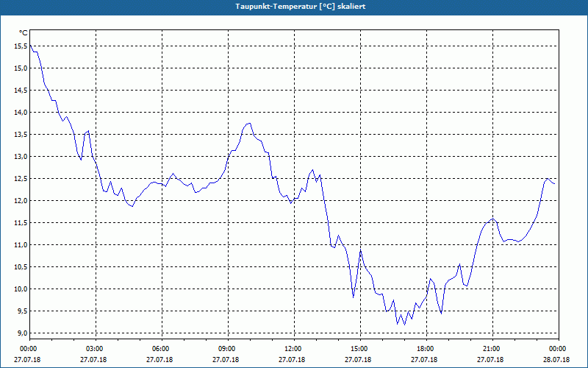The width and height of the screenshot is (588, 368).
Task: Click the 10,5 y-axis label
Action: (21, 267)
